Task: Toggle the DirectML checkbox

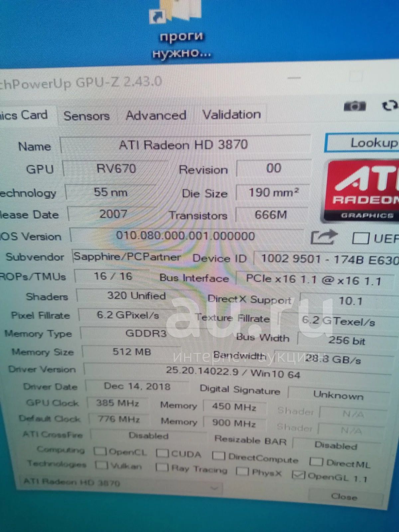Action: click(x=316, y=461)
